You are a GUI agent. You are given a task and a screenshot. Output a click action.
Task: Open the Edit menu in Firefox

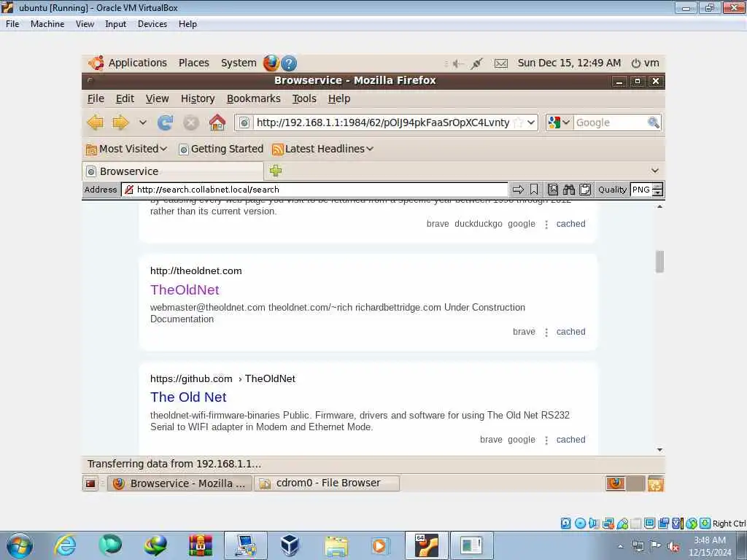125,98
